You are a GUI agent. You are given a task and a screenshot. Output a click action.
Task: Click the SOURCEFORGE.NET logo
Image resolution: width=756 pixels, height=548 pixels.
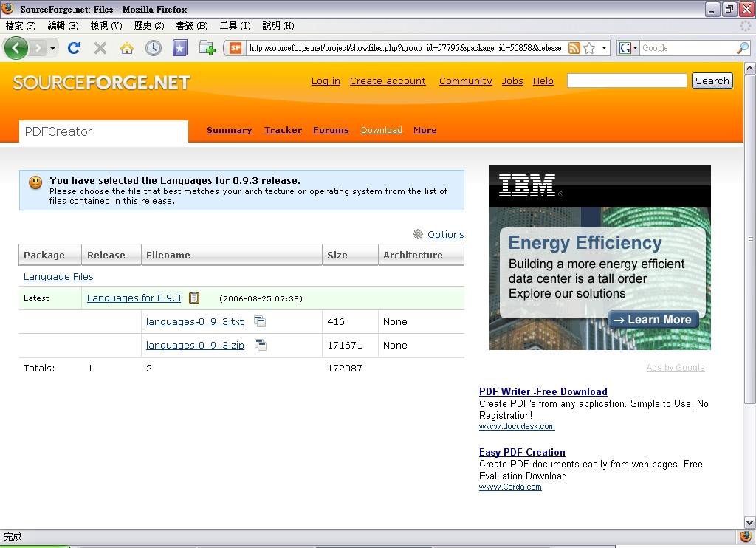coord(101,83)
